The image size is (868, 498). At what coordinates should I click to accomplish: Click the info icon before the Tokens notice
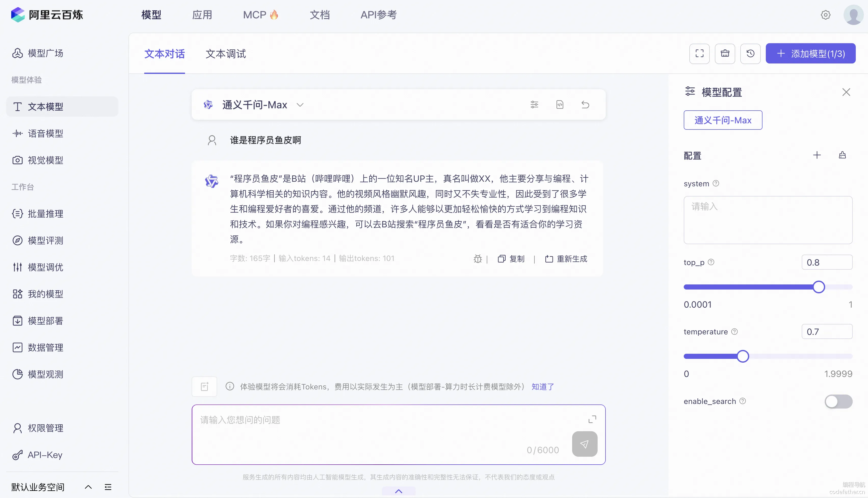tap(230, 386)
